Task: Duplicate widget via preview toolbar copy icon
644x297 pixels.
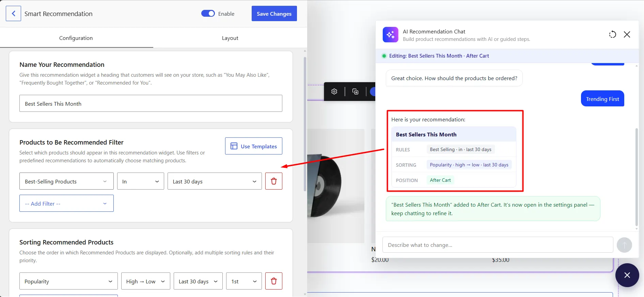Action: [355, 91]
